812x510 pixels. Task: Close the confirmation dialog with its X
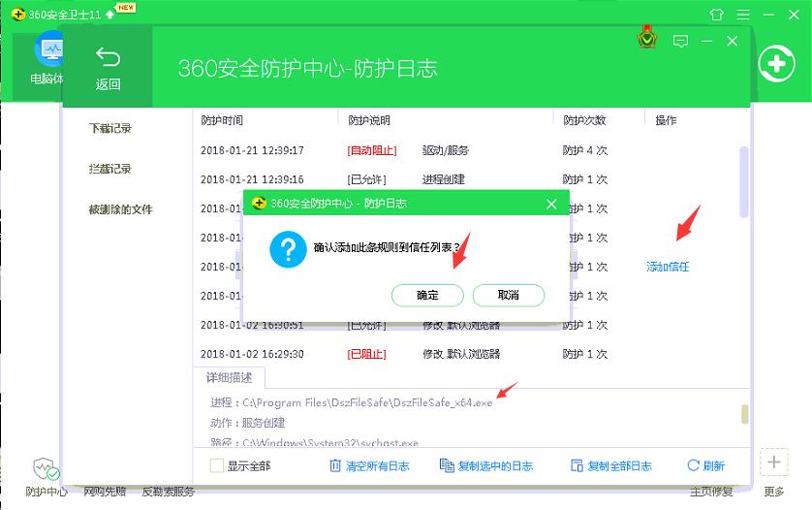point(551,205)
